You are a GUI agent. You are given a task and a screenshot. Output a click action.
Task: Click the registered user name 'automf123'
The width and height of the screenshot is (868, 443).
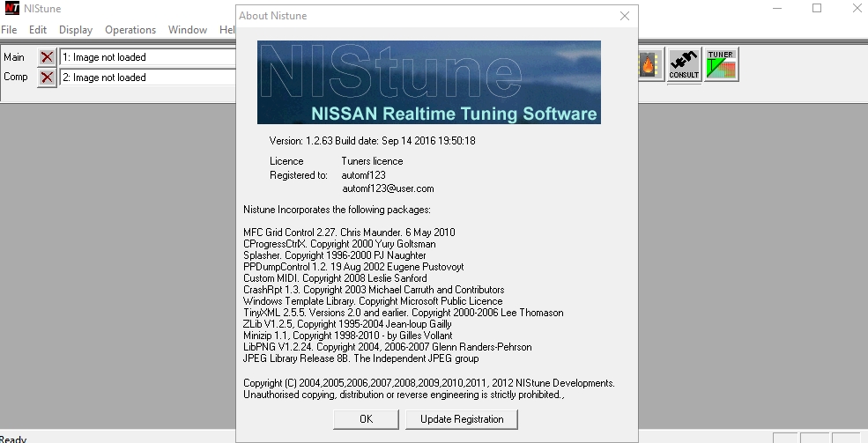364,174
